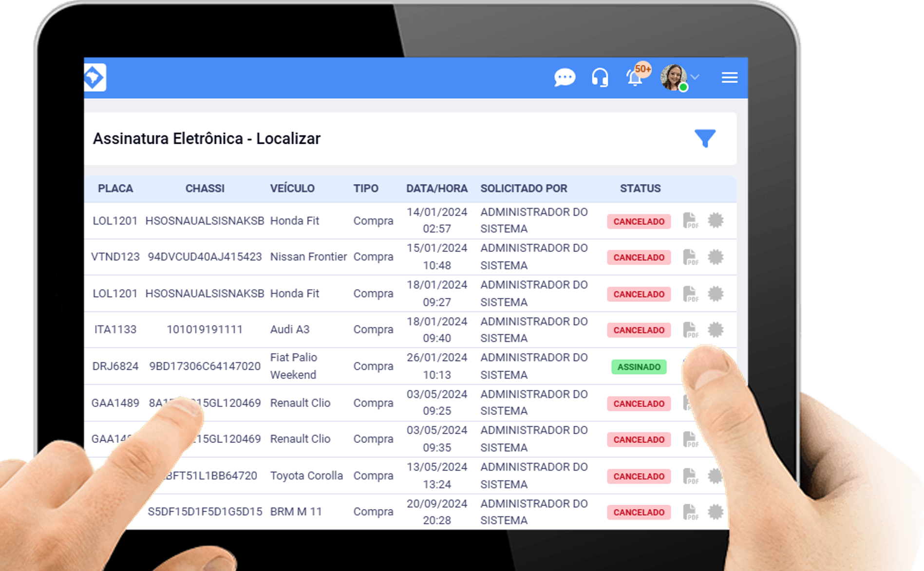This screenshot has height=571, width=924.
Task: Click the app logo in header
Action: tap(94, 77)
